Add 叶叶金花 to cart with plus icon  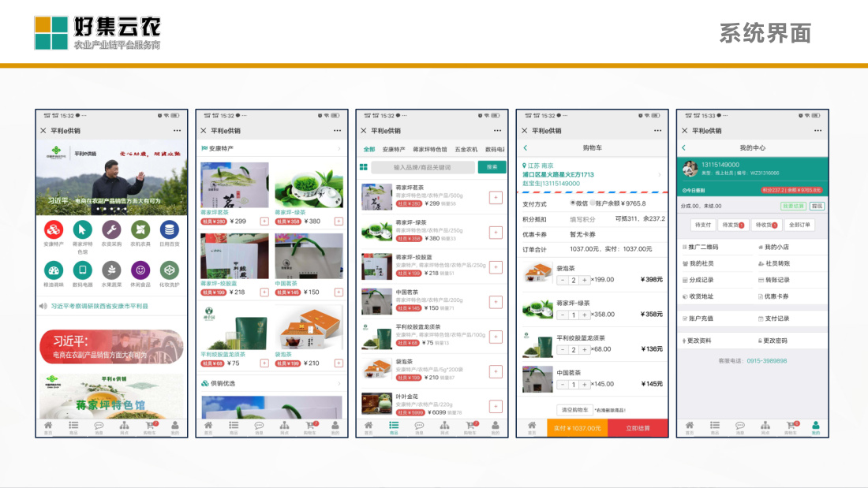point(496,407)
